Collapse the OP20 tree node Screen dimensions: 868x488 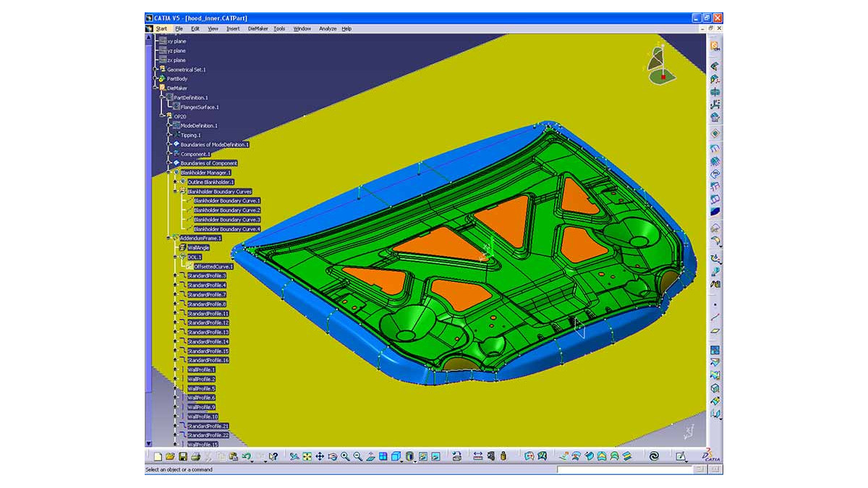[161, 116]
